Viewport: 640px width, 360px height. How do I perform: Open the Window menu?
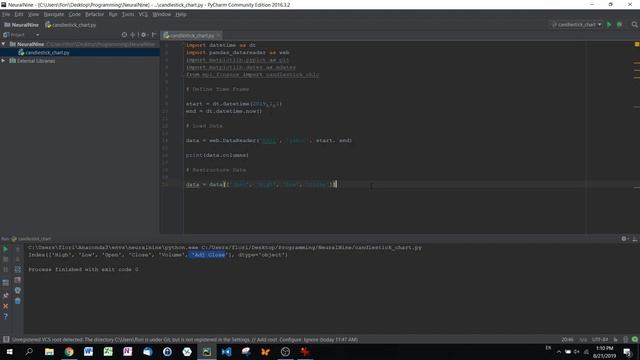162,14
